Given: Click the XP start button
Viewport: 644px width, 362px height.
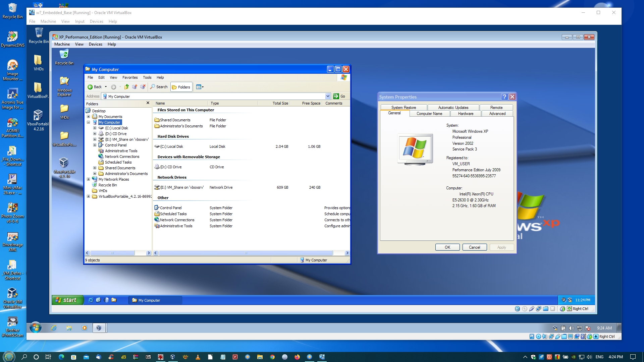Looking at the screenshot, I should point(67,300).
